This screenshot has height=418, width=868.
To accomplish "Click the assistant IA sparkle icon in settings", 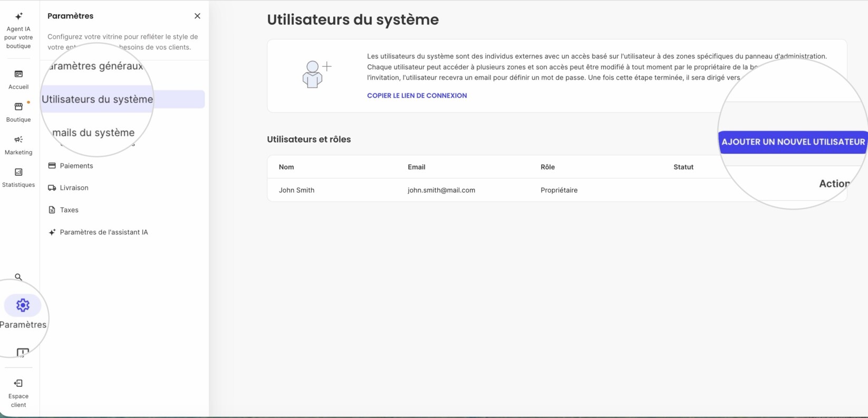I will click(52, 232).
